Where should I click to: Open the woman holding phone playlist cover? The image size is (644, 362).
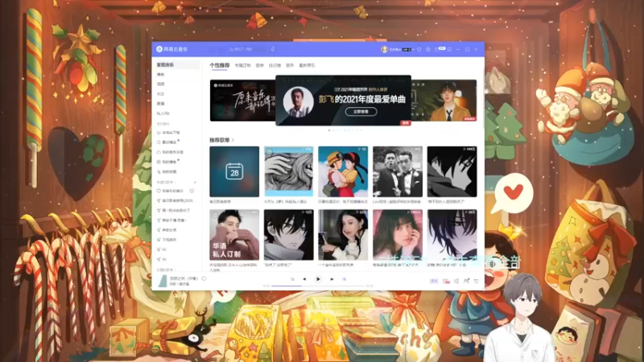(343, 235)
